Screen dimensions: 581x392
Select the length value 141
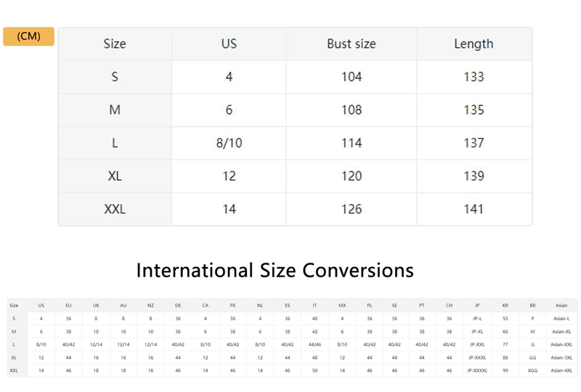(474, 209)
